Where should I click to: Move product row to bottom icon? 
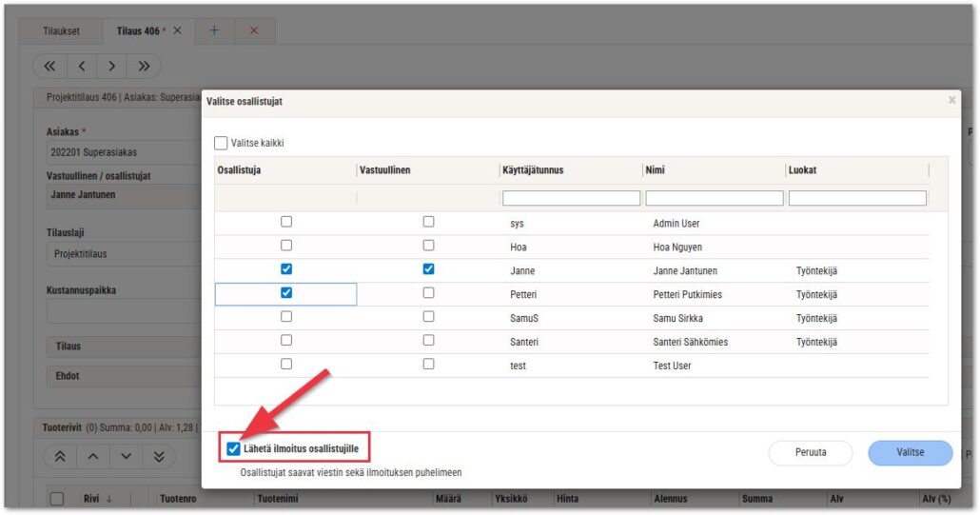click(x=159, y=457)
